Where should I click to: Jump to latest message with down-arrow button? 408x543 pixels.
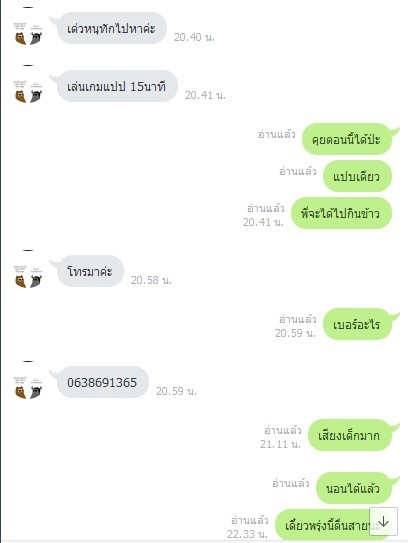(383, 522)
